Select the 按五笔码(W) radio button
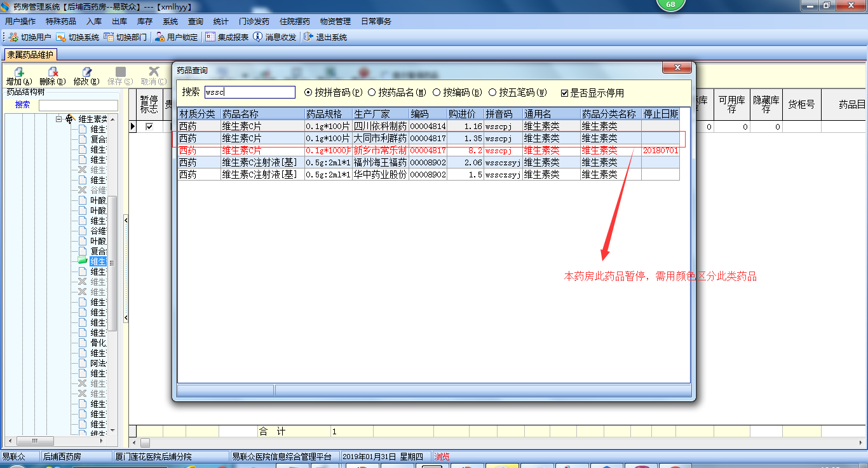This screenshot has height=468, width=868. coord(492,92)
